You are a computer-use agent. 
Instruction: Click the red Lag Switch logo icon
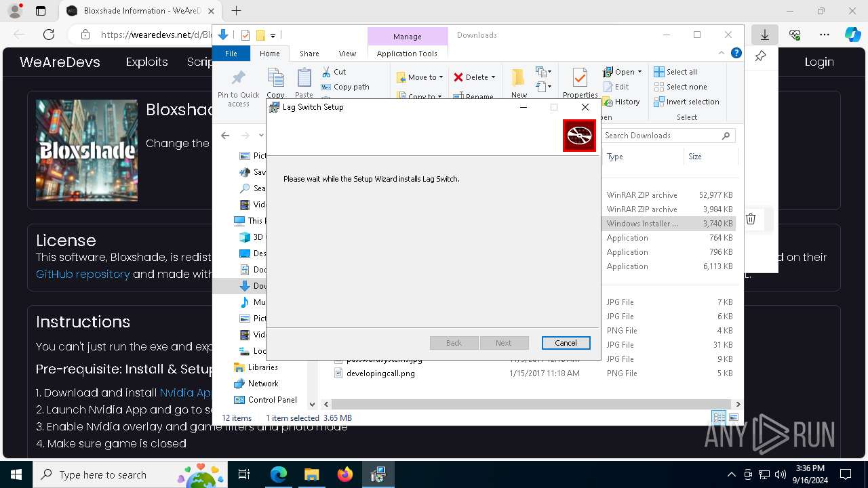coord(579,136)
